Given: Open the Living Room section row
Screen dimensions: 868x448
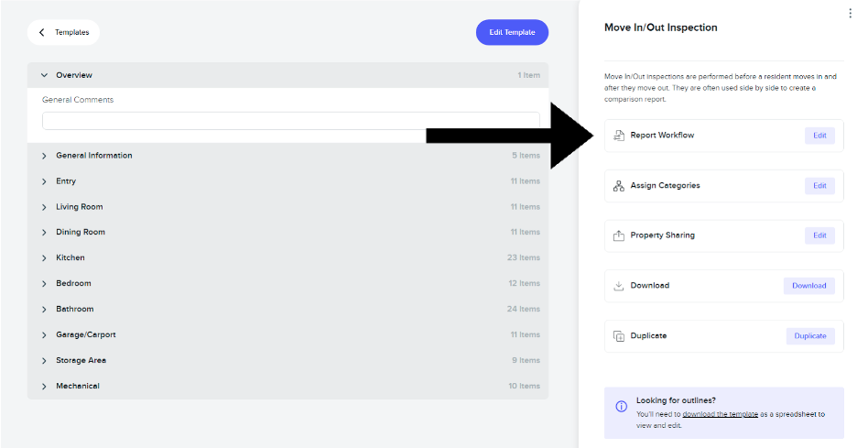Looking at the screenshot, I should [x=288, y=206].
